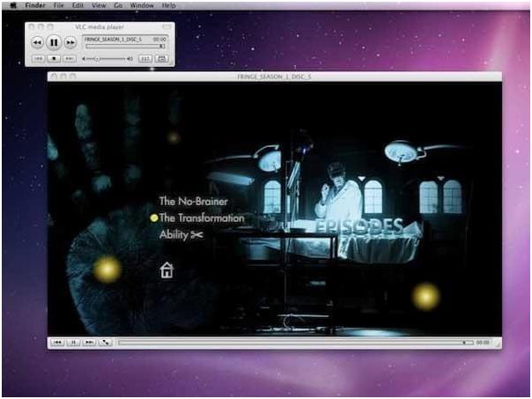Pause playback in the VLC controller
The height and width of the screenshot is (399, 532).
[x=53, y=41]
